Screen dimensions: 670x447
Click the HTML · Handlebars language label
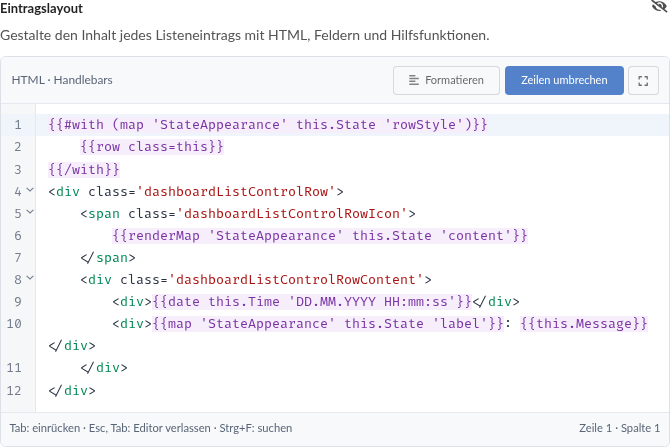click(x=62, y=80)
